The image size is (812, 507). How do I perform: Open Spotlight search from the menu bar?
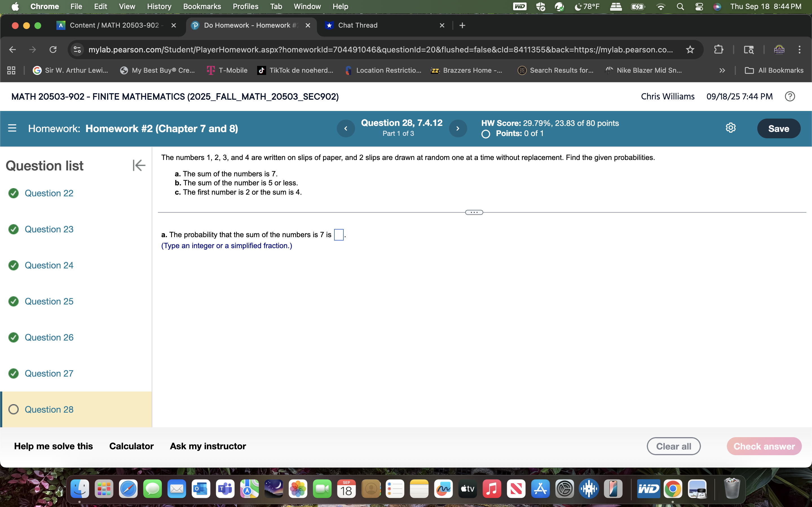680,6
